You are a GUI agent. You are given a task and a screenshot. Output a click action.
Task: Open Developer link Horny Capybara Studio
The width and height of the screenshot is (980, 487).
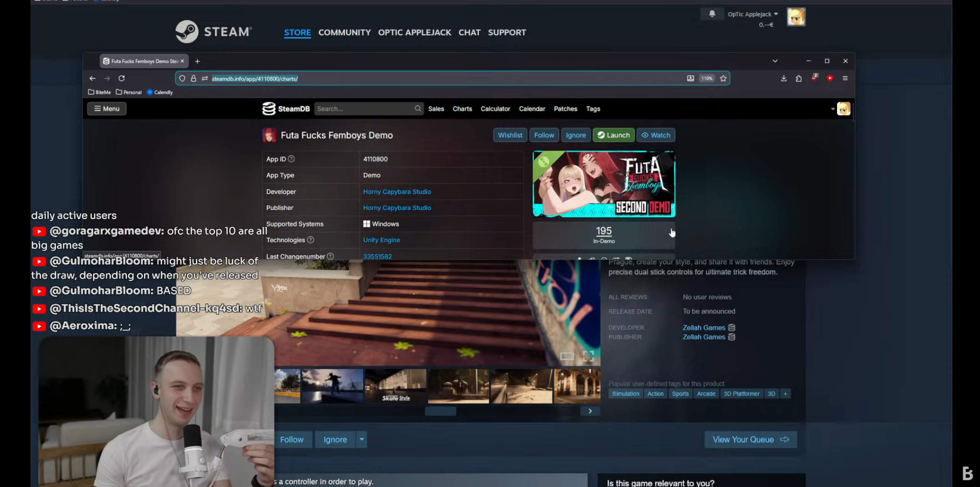tap(397, 192)
